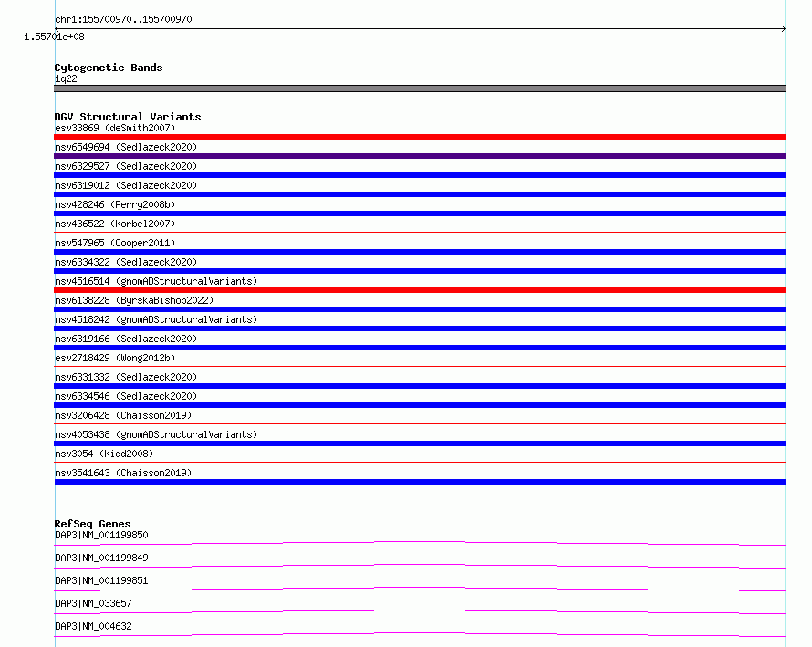Open transcript DAP3|NM_001199849
Image resolution: width=812 pixels, height=647 pixels.
[101, 558]
